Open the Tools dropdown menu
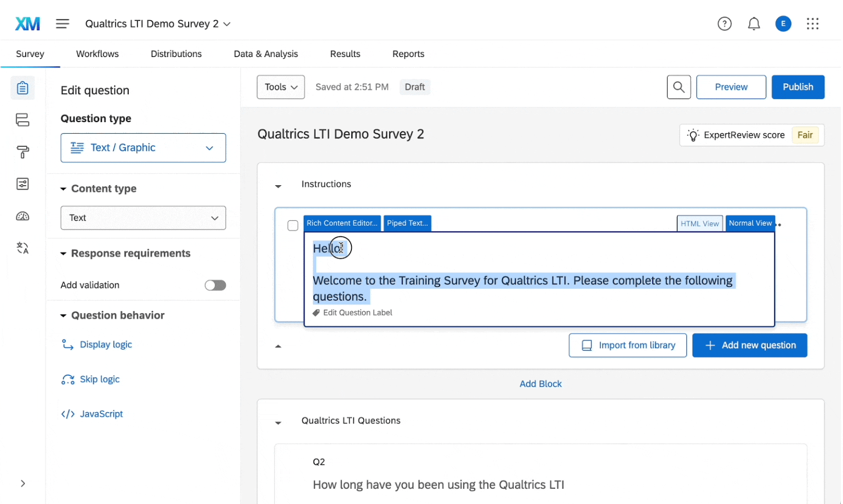This screenshot has height=504, width=843. click(x=281, y=87)
